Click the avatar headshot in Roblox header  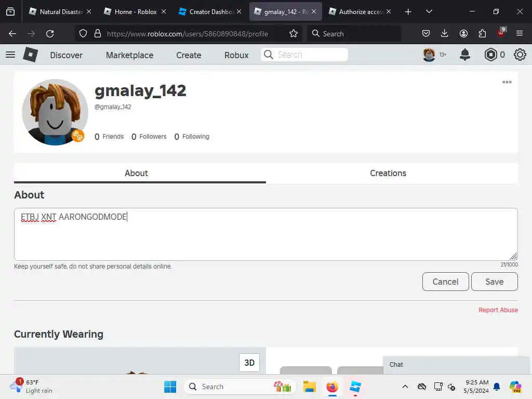tap(429, 55)
